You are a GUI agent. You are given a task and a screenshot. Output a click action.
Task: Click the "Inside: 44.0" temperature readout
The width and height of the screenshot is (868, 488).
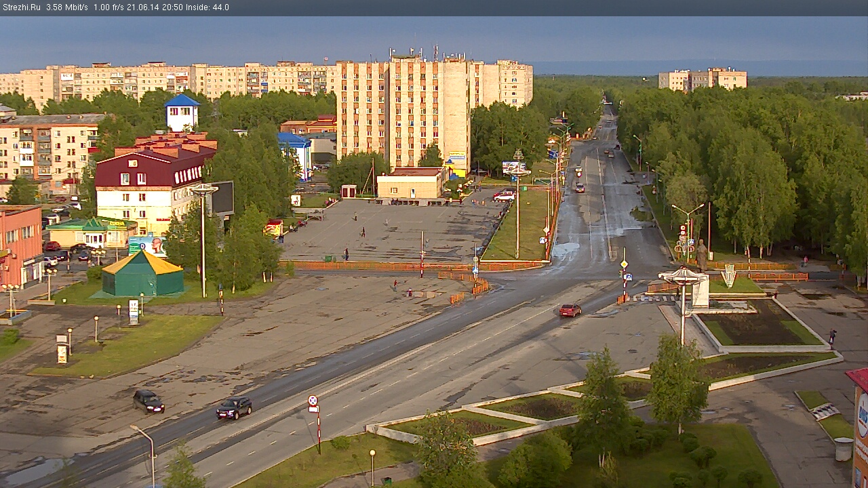(208, 7)
